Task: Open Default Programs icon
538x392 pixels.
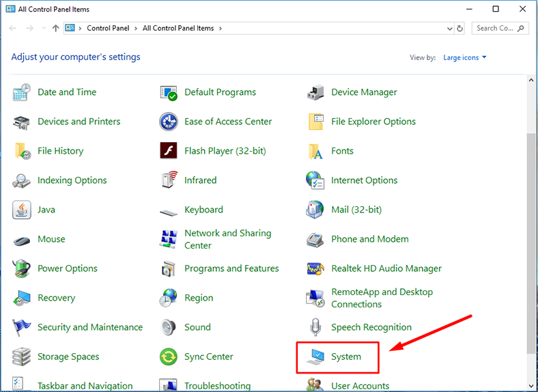Action: 169,92
